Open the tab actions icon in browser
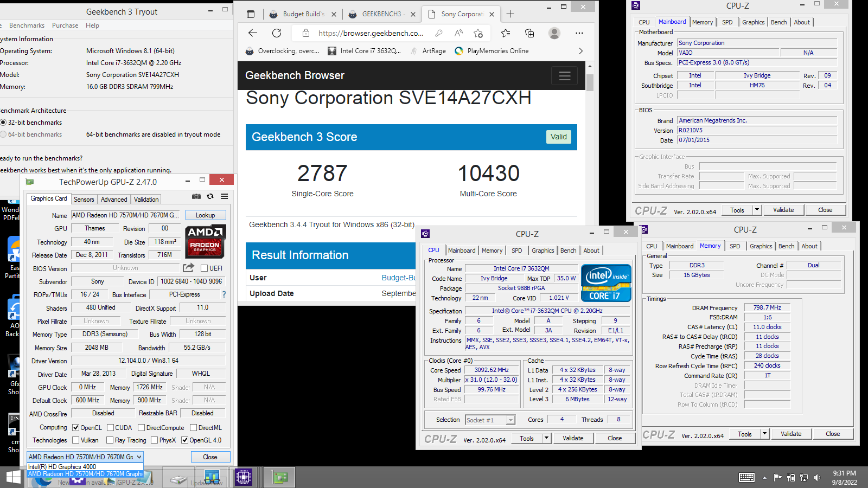Screen dimensions: 868x488 251,14
